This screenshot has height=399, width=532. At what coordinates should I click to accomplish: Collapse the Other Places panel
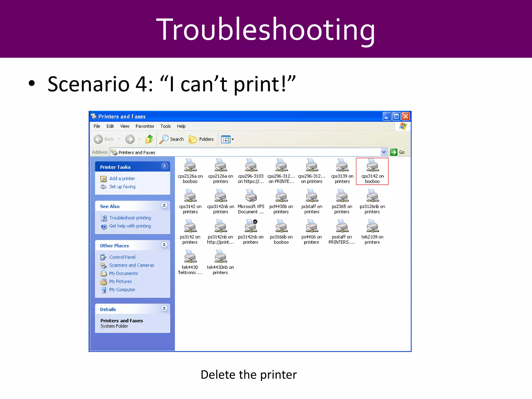[164, 245]
